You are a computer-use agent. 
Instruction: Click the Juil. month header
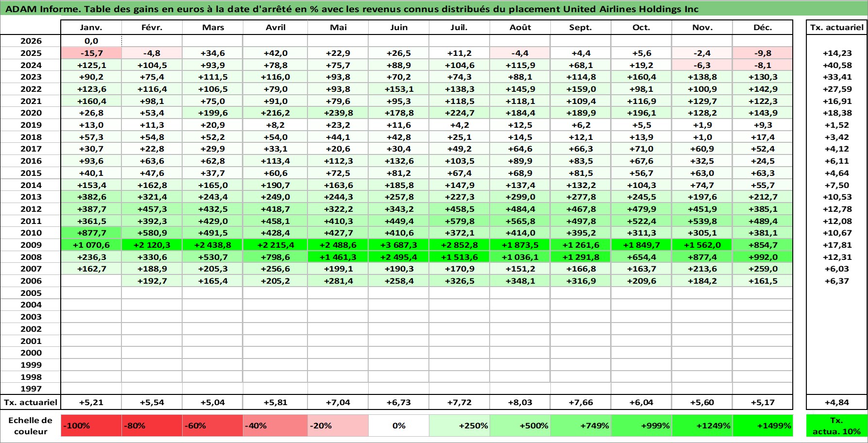459,28
